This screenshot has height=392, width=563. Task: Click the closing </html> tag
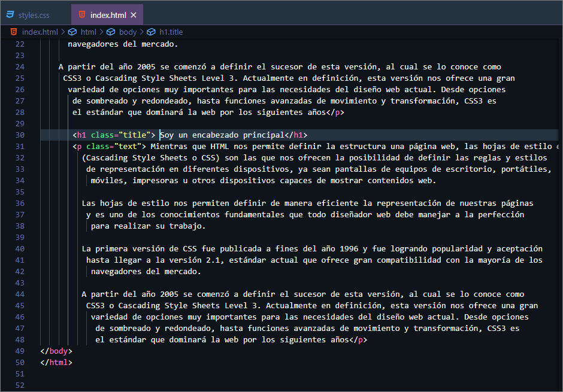tap(56, 363)
